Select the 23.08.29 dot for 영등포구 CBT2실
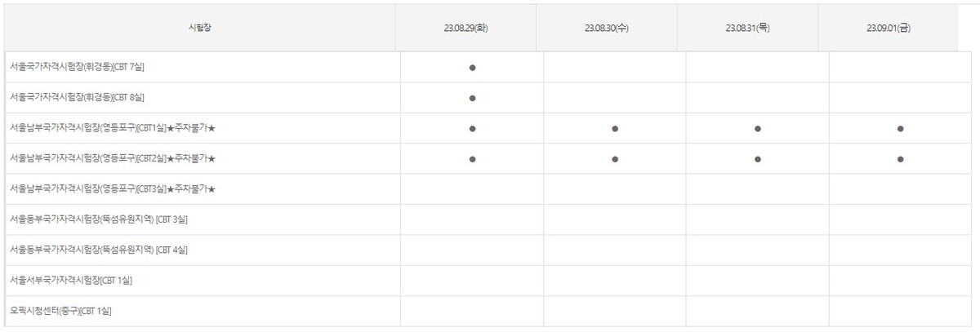This screenshot has height=332, width=980. [472, 159]
